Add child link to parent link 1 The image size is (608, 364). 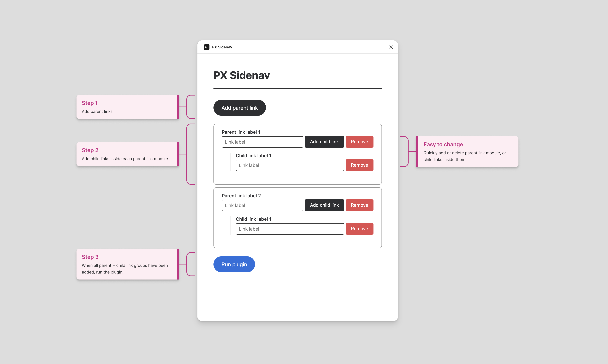pyautogui.click(x=324, y=142)
